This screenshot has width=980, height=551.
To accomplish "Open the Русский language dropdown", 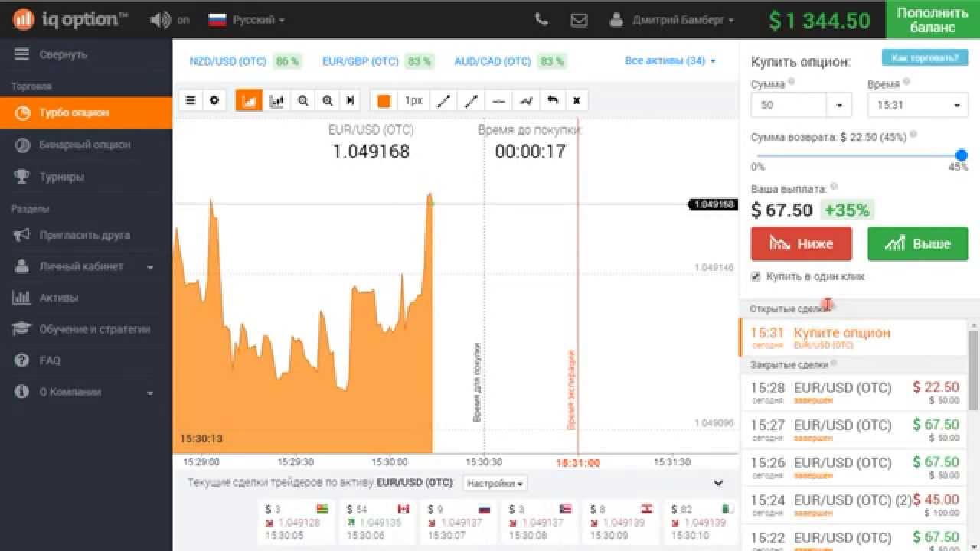I will click(247, 20).
